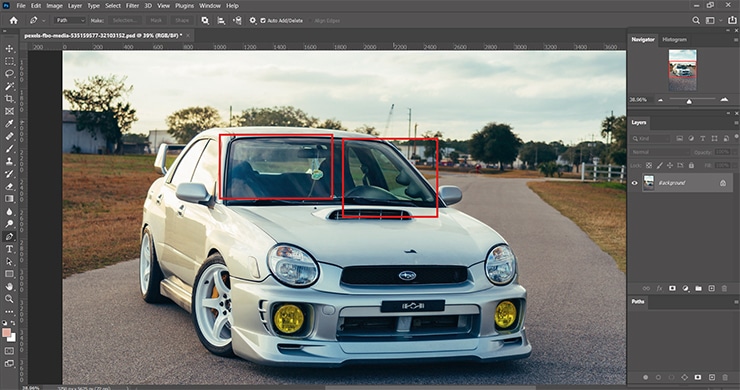This screenshot has width=740, height=390.
Task: Toggle shape layer filter in Layers panel
Action: 714,138
